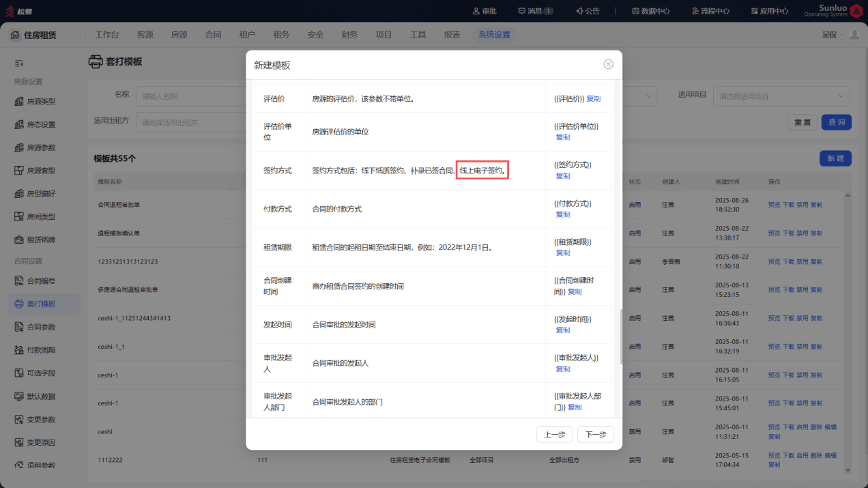Click the 查询 search button
Image resolution: width=868 pixels, height=488 pixels.
(836, 122)
